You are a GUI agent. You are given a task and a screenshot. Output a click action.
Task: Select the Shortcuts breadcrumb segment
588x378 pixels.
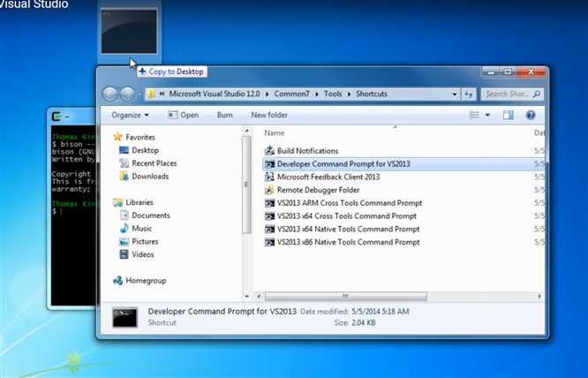point(372,94)
